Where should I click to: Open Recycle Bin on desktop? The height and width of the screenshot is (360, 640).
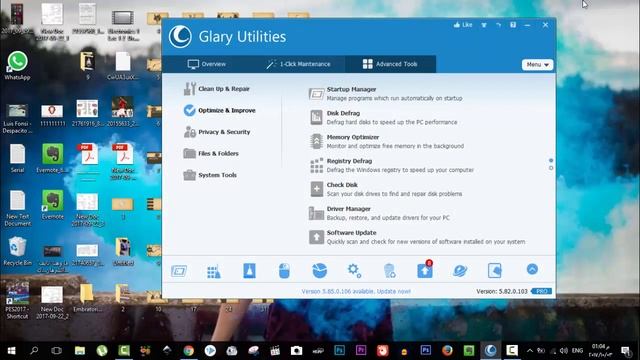(x=17, y=251)
